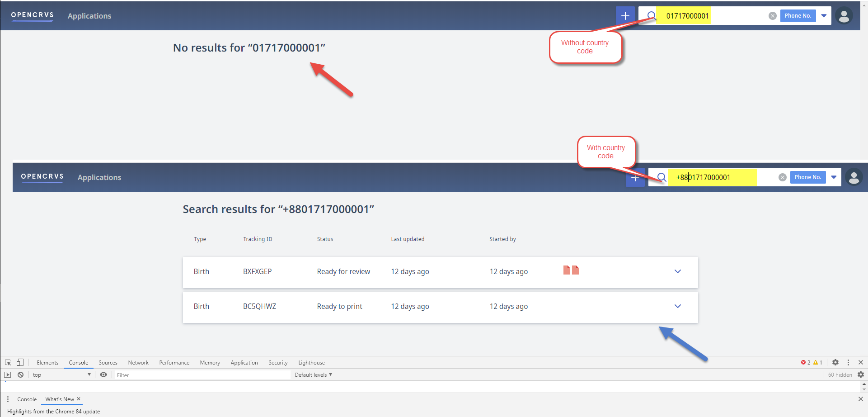Click the Type column header
Image resolution: width=868 pixels, height=417 pixels.
(x=200, y=239)
